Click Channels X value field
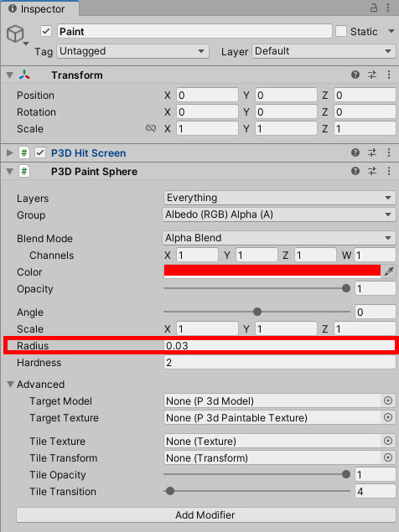The height and width of the screenshot is (532, 399). coord(197,255)
